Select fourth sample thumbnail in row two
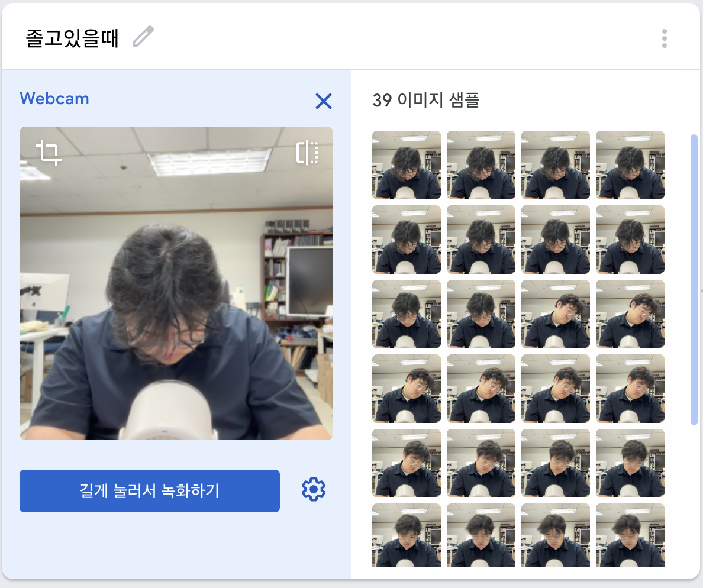 click(x=630, y=240)
